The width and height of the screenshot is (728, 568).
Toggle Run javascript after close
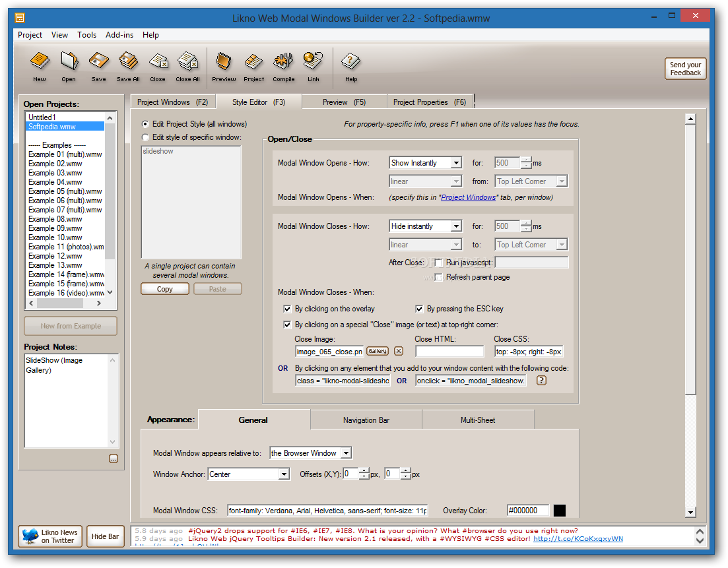pos(438,263)
